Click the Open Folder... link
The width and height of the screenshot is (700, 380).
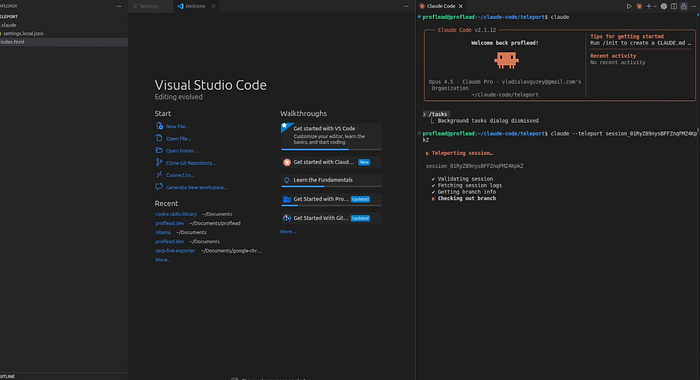[181, 151]
